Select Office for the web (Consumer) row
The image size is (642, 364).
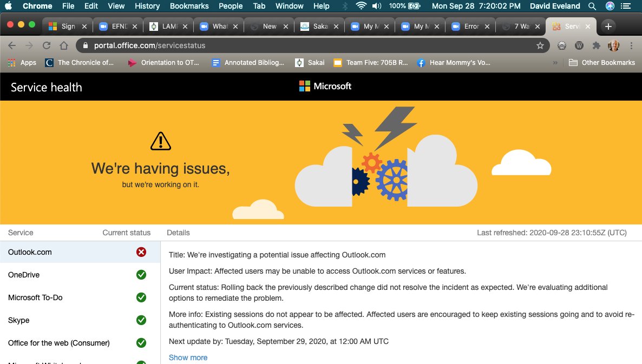tap(80, 343)
